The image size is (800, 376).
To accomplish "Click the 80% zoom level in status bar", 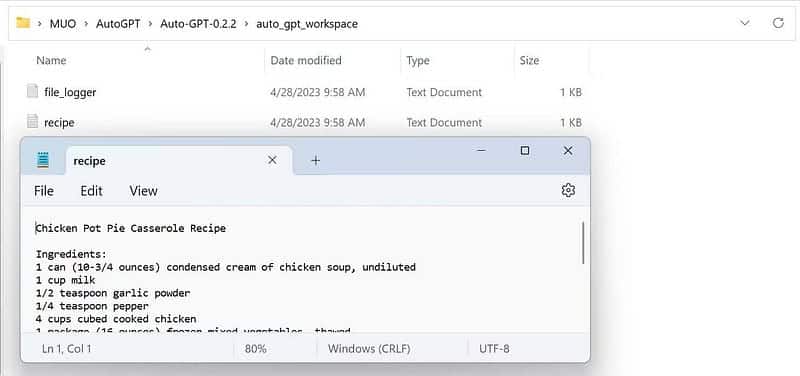I will (x=255, y=349).
